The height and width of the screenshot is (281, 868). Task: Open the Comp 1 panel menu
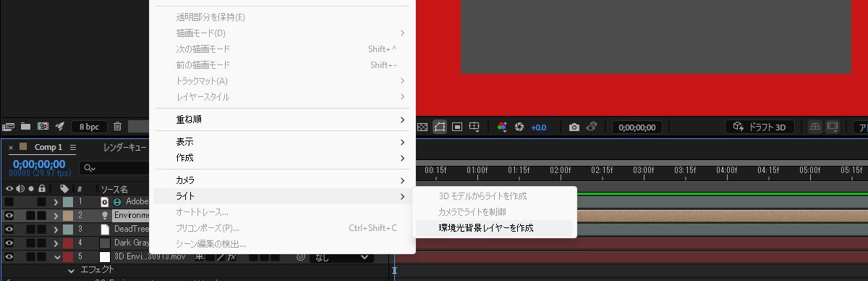coord(73,148)
